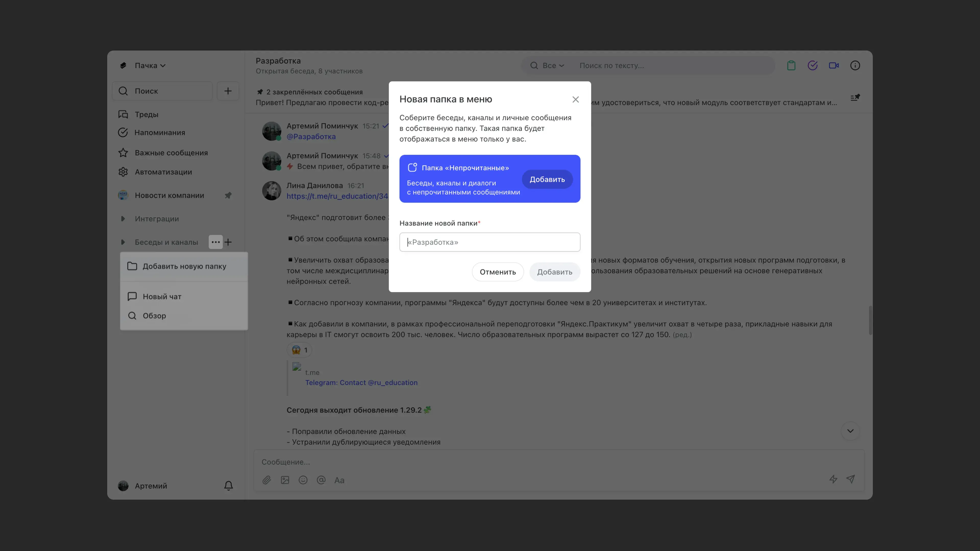Image resolution: width=980 pixels, height=551 pixels.
Task: Click the notifications bell icon
Action: pyautogui.click(x=228, y=486)
